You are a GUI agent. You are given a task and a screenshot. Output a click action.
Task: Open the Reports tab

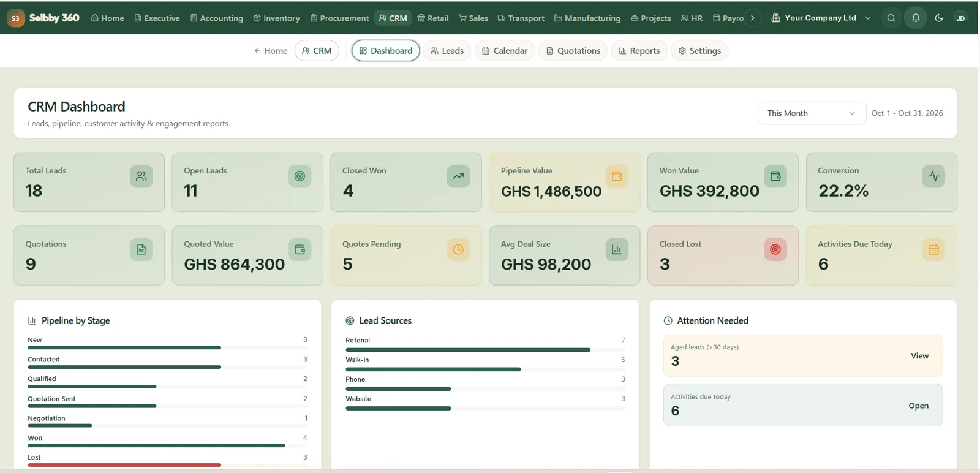click(x=639, y=51)
